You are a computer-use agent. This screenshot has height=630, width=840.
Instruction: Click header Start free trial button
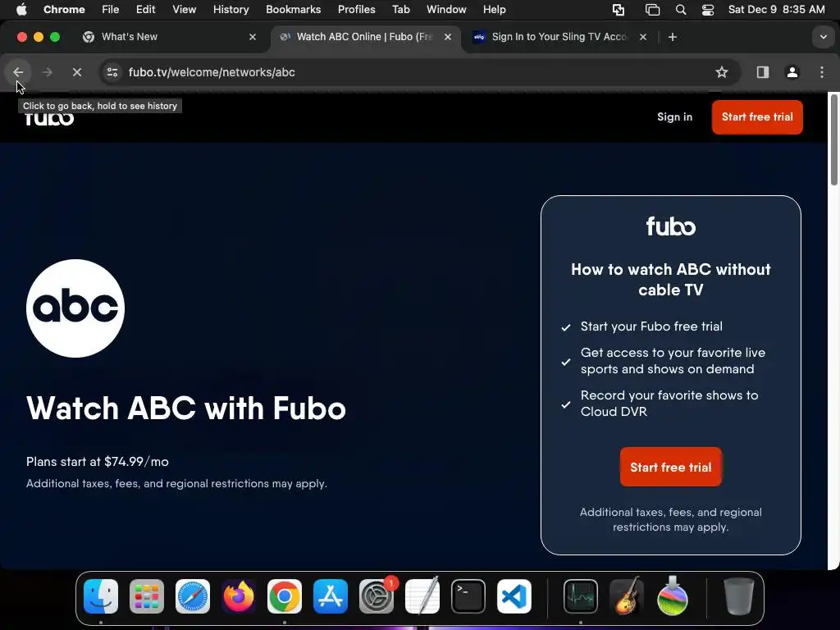(757, 116)
